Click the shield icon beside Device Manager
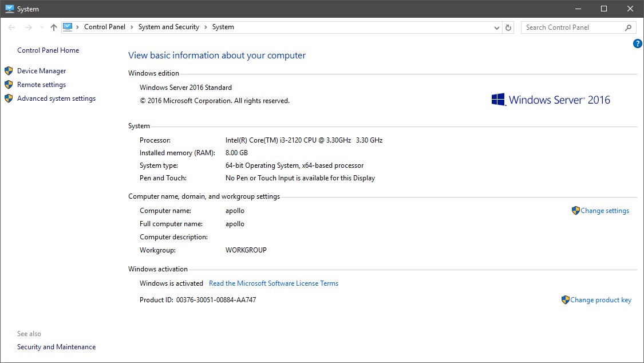The image size is (644, 363). 9,70
